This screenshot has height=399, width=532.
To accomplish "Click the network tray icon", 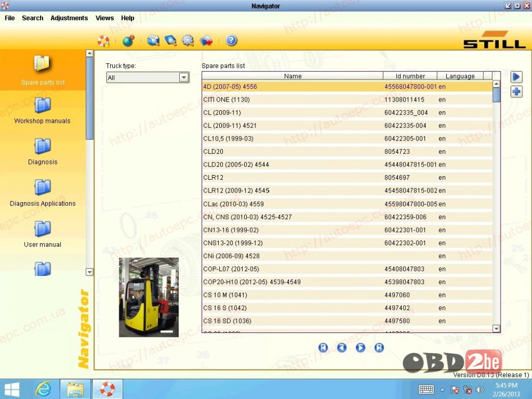I will 468,389.
